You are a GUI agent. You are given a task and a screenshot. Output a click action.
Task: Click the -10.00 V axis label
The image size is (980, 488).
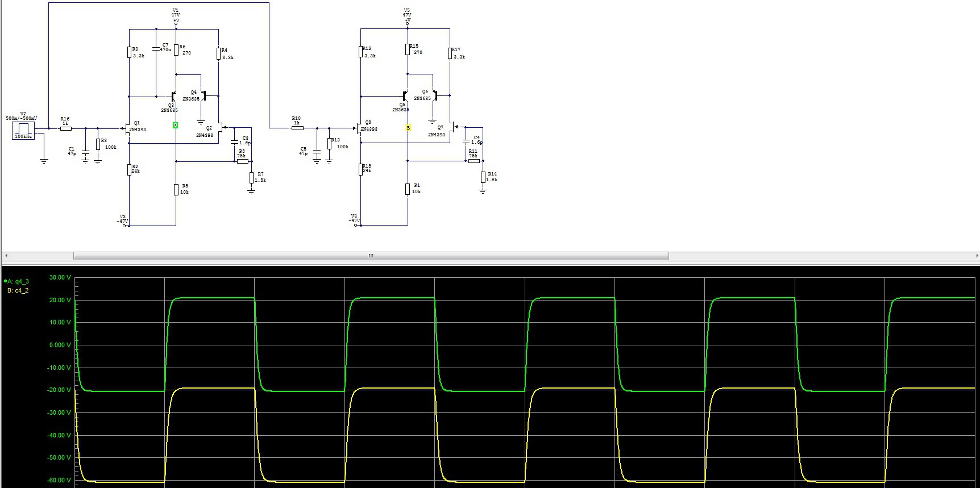point(59,368)
